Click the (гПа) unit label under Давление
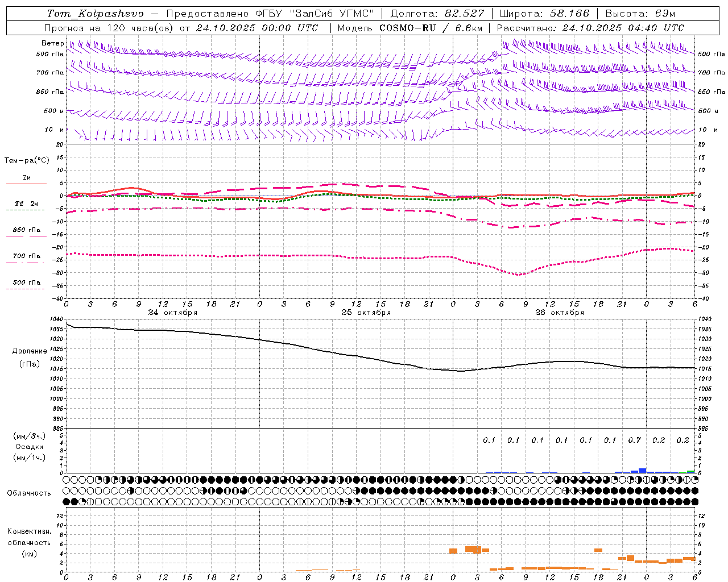The height and width of the screenshot is (582, 728). (30, 364)
